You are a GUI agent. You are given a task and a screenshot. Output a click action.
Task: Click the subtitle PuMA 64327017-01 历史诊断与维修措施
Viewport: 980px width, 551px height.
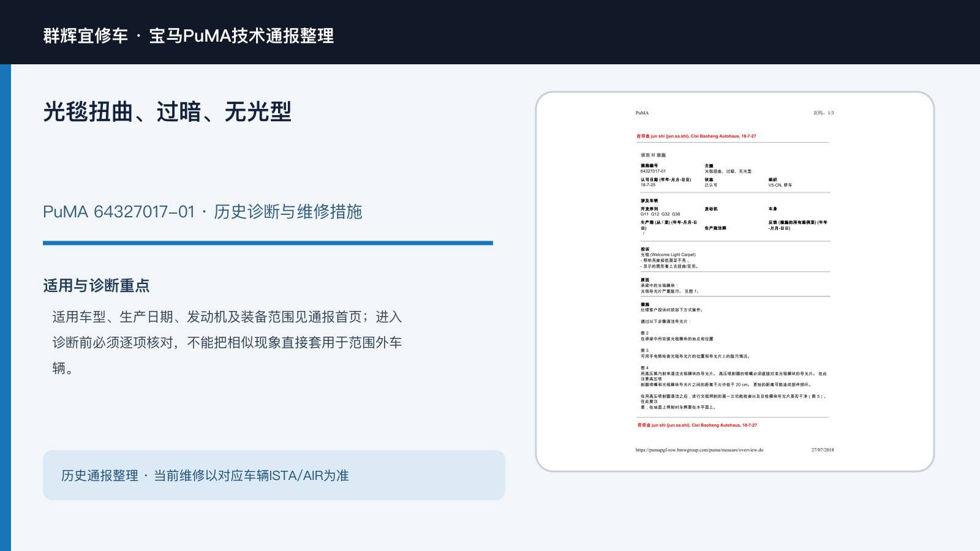(x=202, y=212)
